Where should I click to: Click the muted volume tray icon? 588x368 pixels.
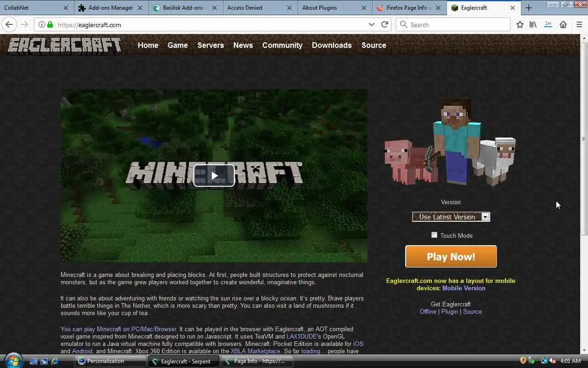pos(553,361)
